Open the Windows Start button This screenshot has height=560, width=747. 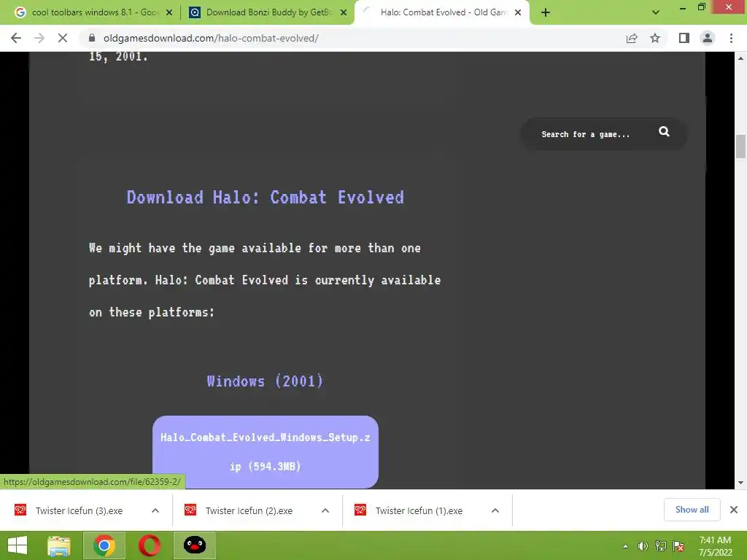tap(18, 545)
